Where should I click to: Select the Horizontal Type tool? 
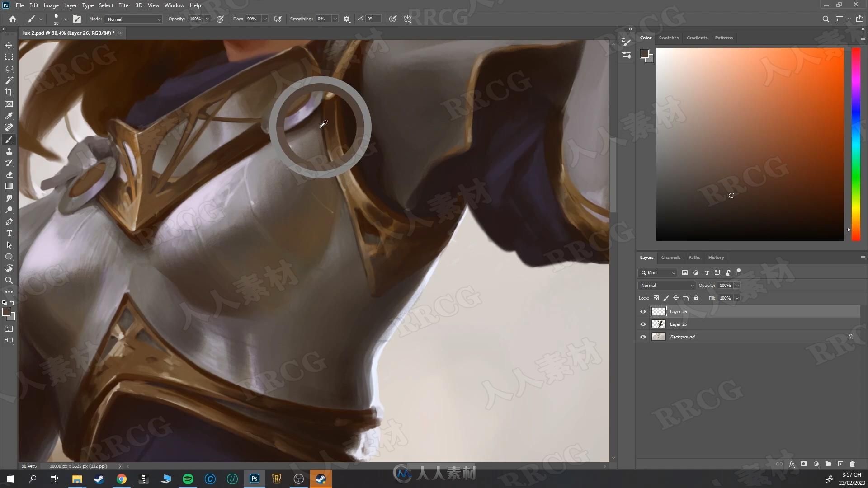pos(9,233)
